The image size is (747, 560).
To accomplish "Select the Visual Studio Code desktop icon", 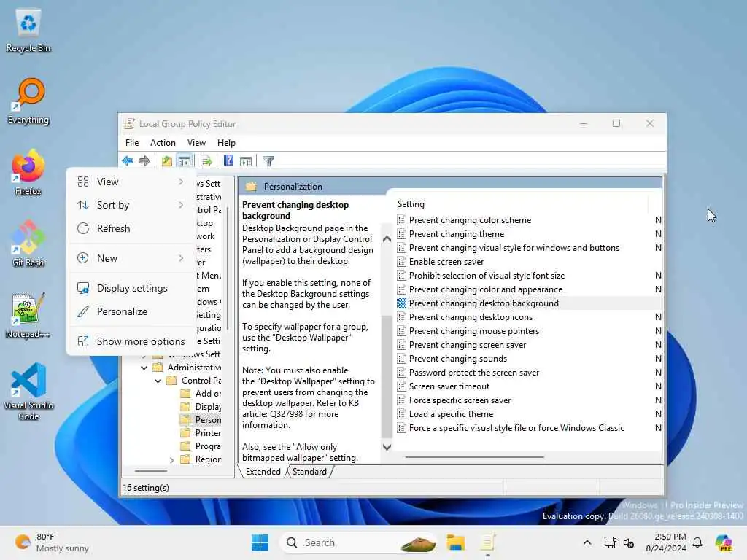I will (28, 392).
